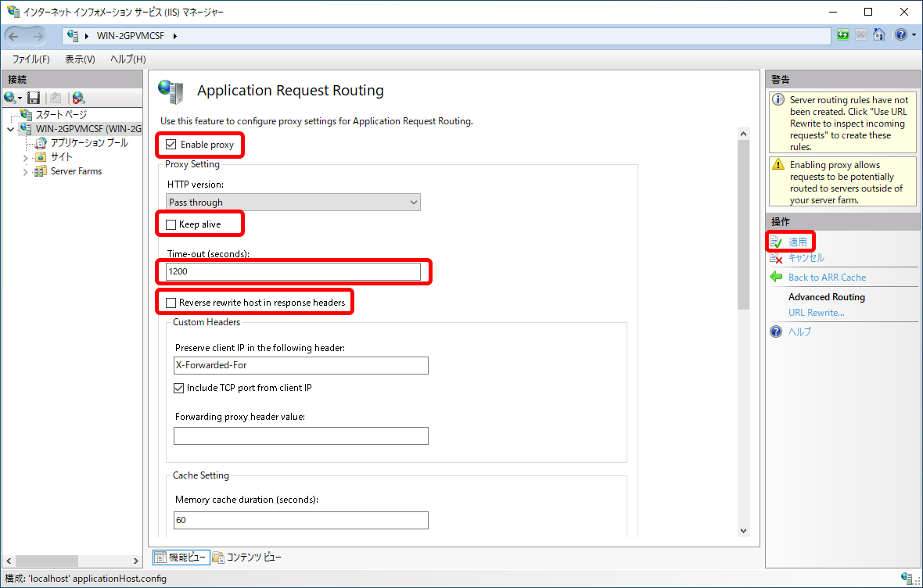Uncheck the Enable proxy checkbox
The width and height of the screenshot is (923, 588).
pyautogui.click(x=171, y=144)
